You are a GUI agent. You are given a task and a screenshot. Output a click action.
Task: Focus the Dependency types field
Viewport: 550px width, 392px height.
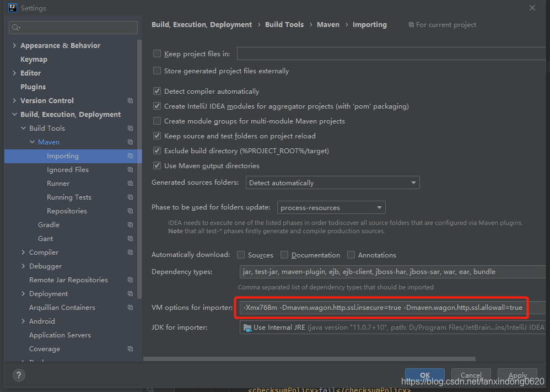(x=393, y=272)
